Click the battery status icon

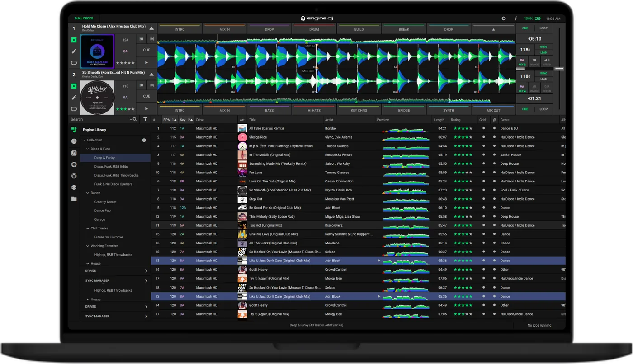point(538,19)
